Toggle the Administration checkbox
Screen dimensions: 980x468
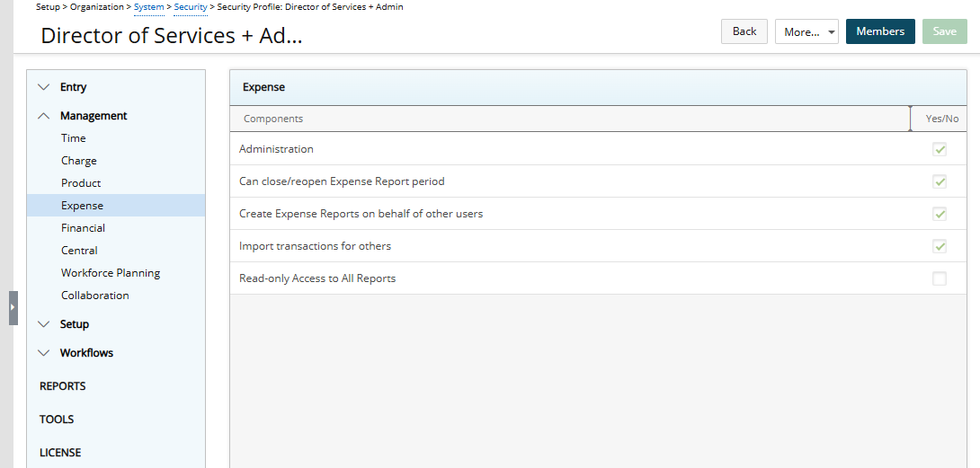coord(939,149)
